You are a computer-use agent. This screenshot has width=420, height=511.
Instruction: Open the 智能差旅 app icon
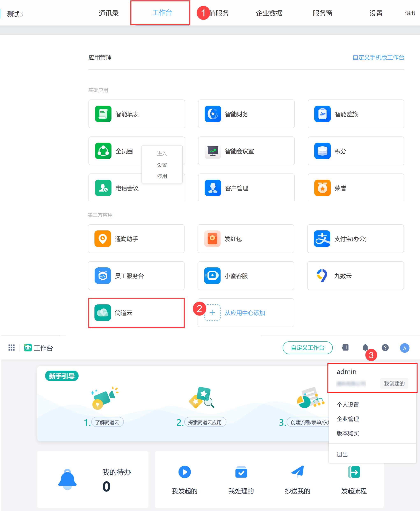click(x=322, y=114)
